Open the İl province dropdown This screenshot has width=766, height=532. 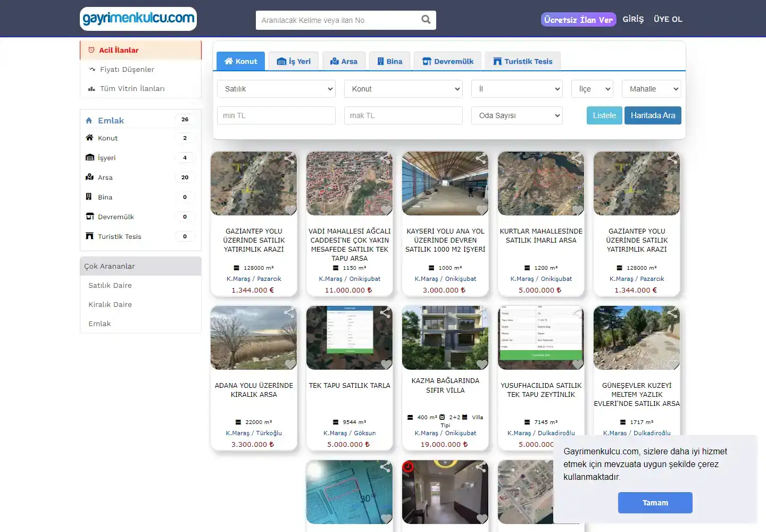pos(517,89)
